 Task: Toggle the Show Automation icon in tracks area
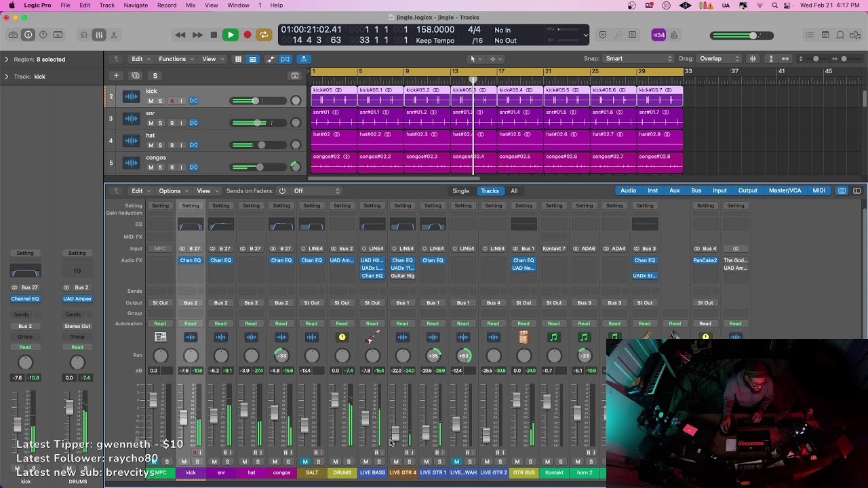(271, 59)
